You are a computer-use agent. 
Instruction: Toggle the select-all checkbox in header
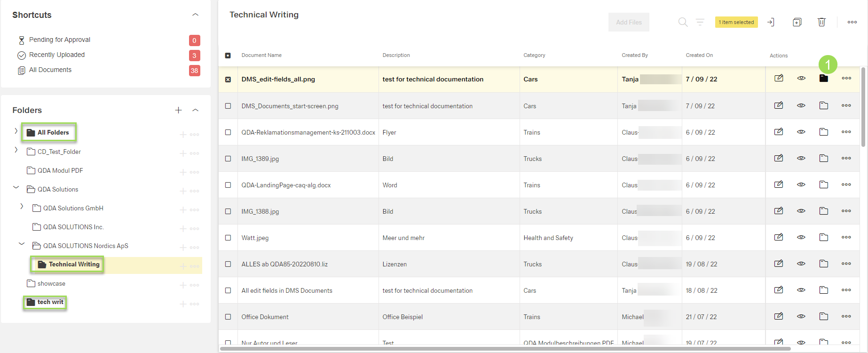(228, 56)
